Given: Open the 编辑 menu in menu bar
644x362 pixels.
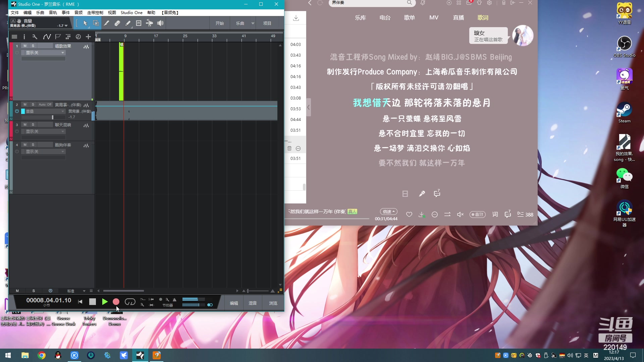Looking at the screenshot, I should [28, 13].
